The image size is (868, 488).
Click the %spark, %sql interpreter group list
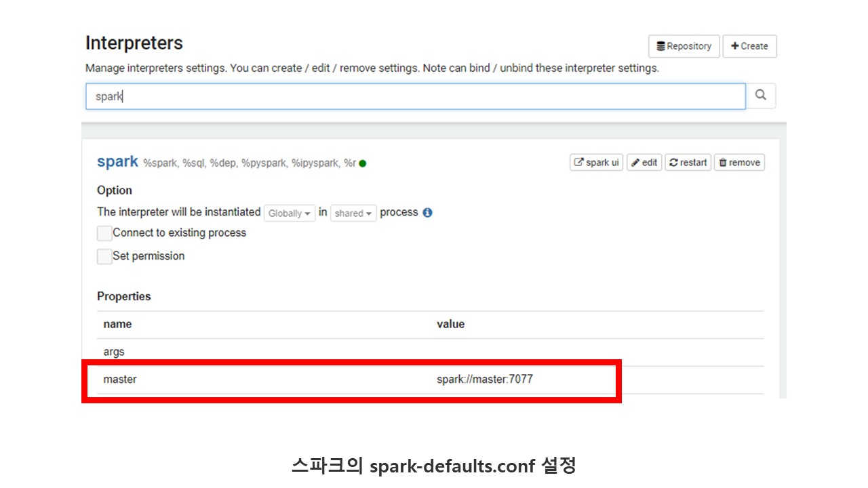point(250,163)
